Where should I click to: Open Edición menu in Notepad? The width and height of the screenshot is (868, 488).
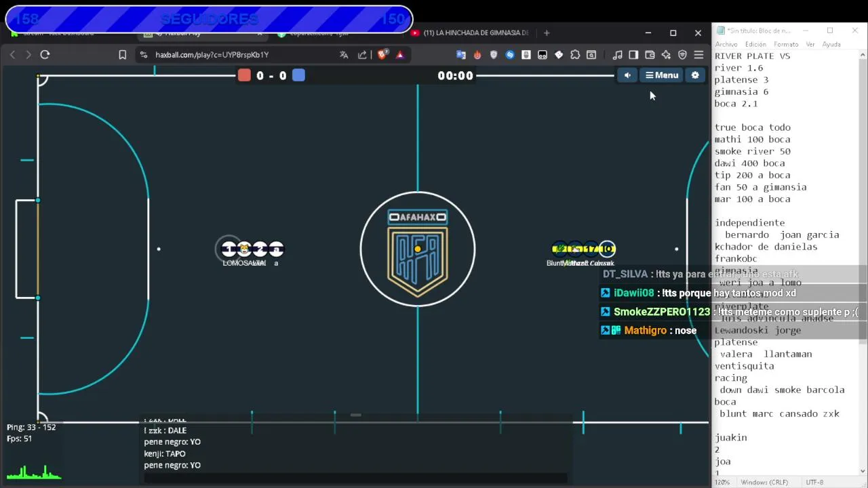pyautogui.click(x=755, y=44)
